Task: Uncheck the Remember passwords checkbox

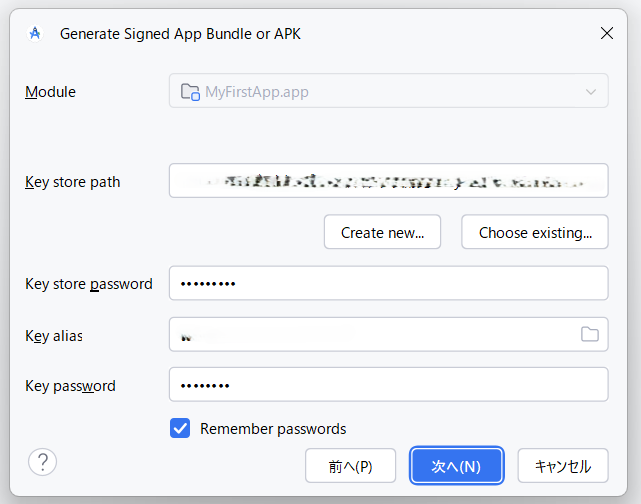Action: click(180, 428)
